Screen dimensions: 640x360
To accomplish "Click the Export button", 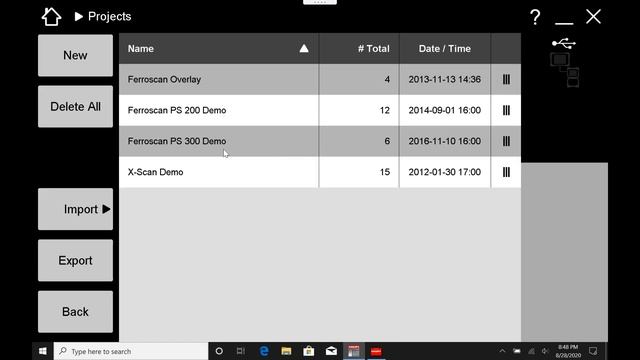I will coord(76,260).
